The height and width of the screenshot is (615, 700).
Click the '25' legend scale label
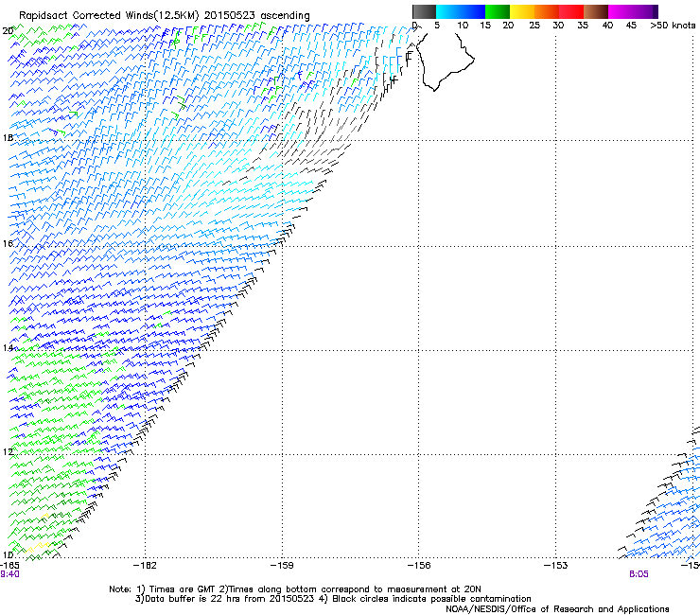point(534,26)
